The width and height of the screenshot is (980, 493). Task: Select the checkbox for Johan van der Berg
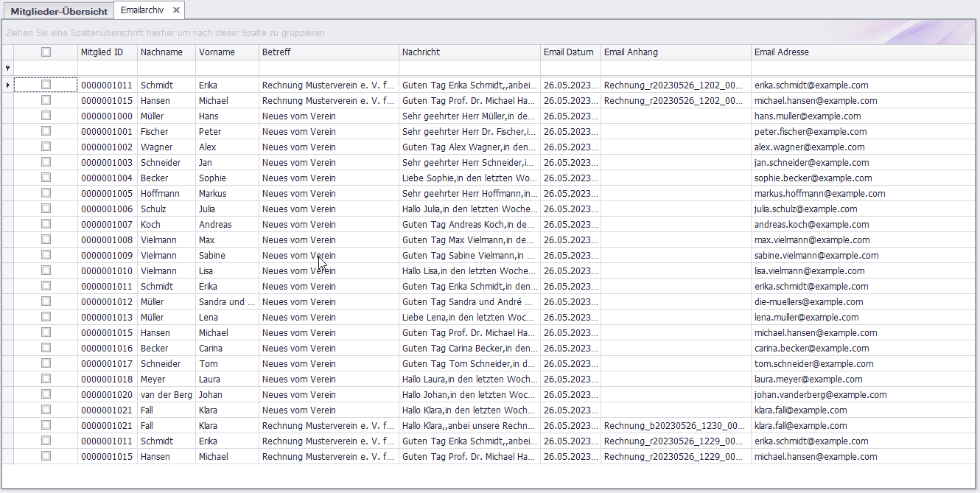click(46, 394)
